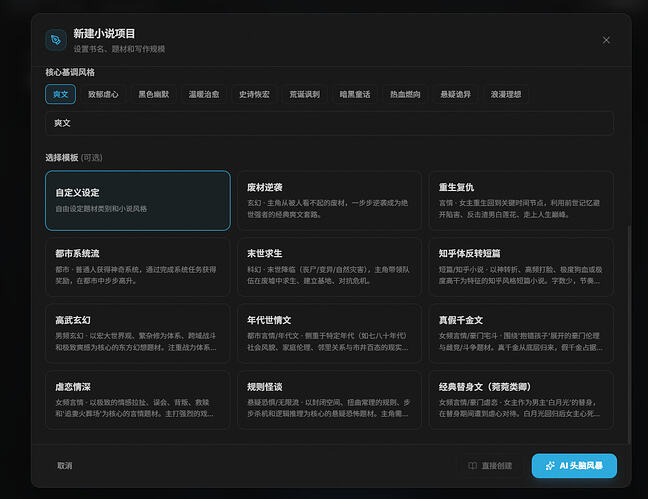The height and width of the screenshot is (499, 648).
Task: Click the 核心基调风格 section label
Action: tap(70, 72)
